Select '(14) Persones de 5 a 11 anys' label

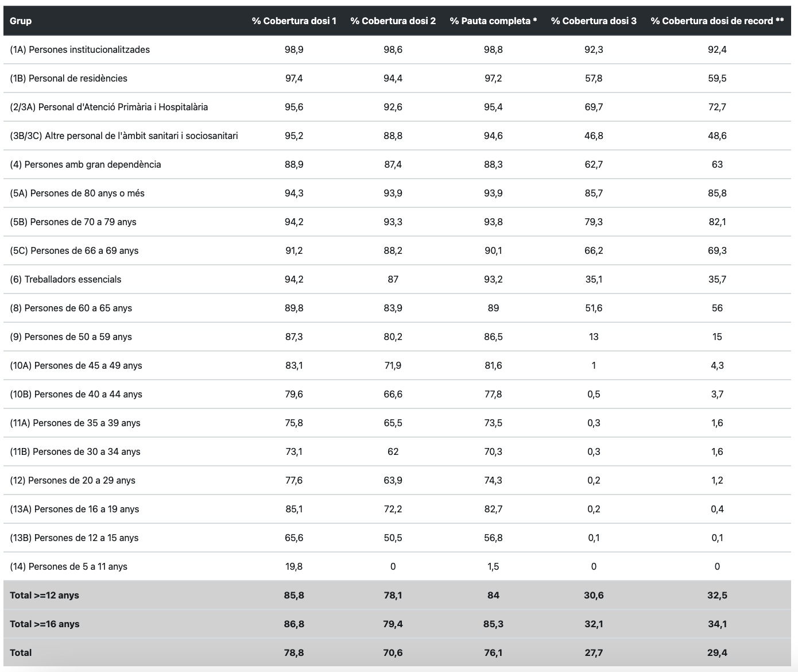68,566
